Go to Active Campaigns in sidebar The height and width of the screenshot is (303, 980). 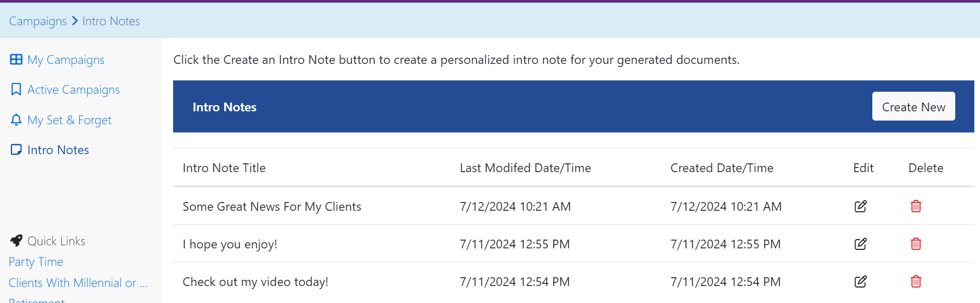(74, 90)
